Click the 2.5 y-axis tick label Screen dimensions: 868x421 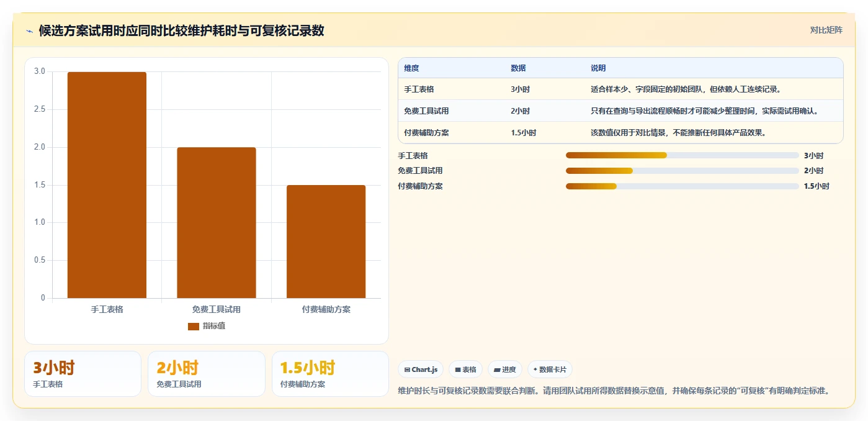40,109
